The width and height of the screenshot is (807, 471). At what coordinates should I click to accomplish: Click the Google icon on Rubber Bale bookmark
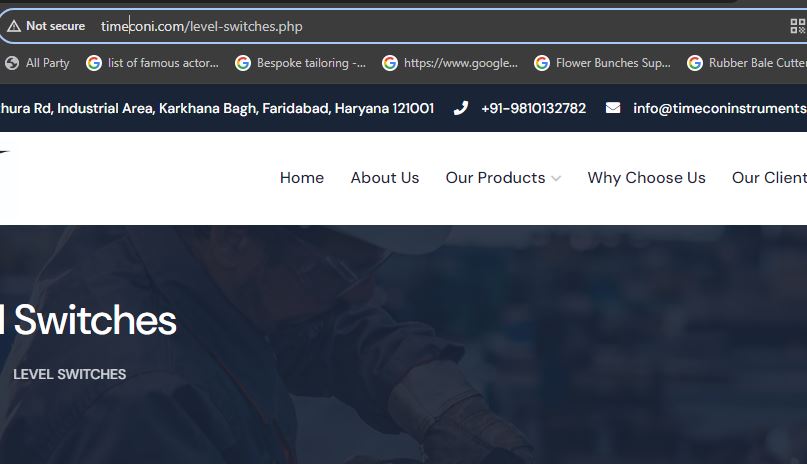695,63
